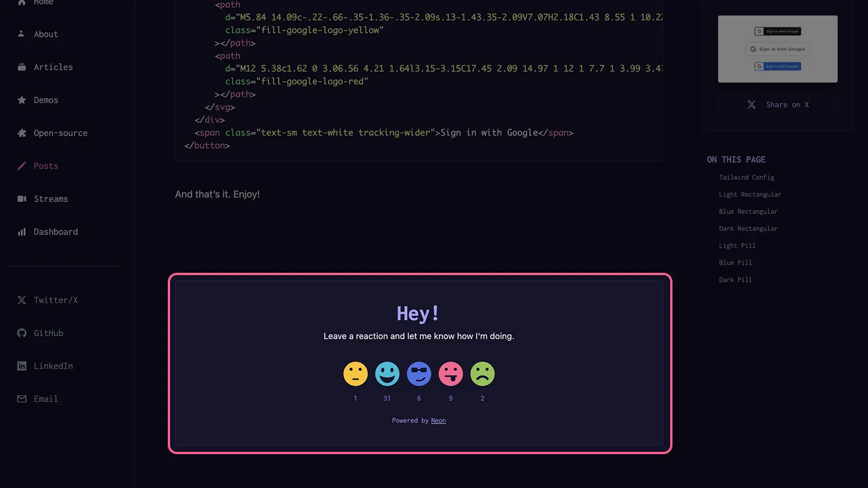The width and height of the screenshot is (868, 488).
Task: Choose the sunglasses blue emoji reaction
Action: coord(419,374)
